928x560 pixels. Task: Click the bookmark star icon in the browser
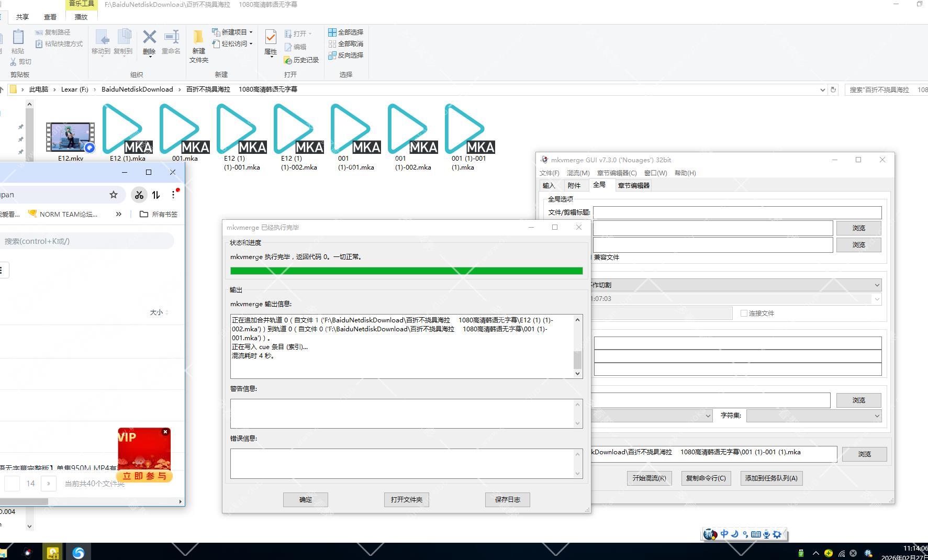[x=114, y=195]
